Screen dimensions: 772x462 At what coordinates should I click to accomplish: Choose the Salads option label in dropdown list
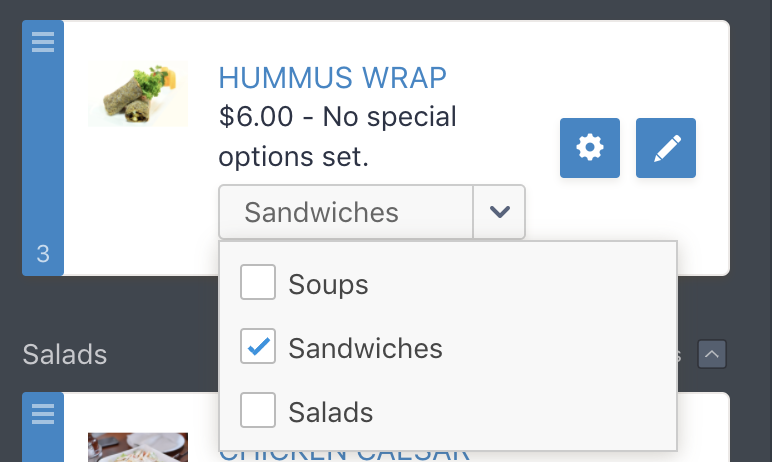tap(330, 412)
